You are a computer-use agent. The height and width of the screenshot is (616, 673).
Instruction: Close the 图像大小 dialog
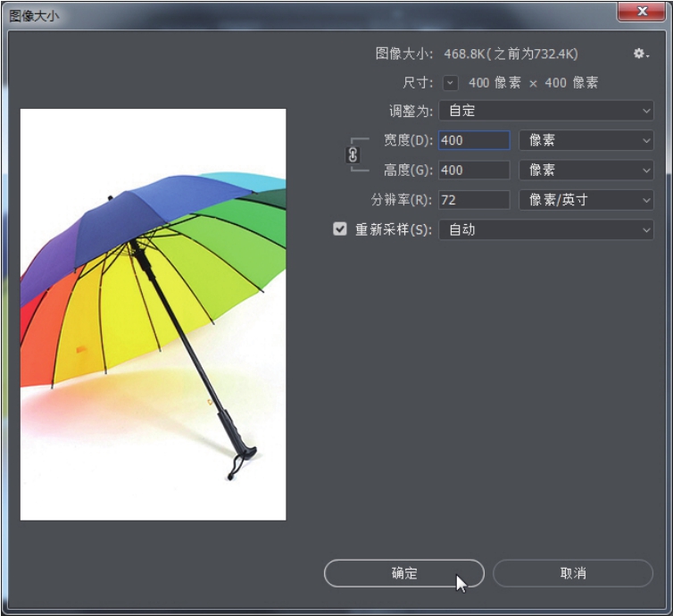tap(642, 12)
